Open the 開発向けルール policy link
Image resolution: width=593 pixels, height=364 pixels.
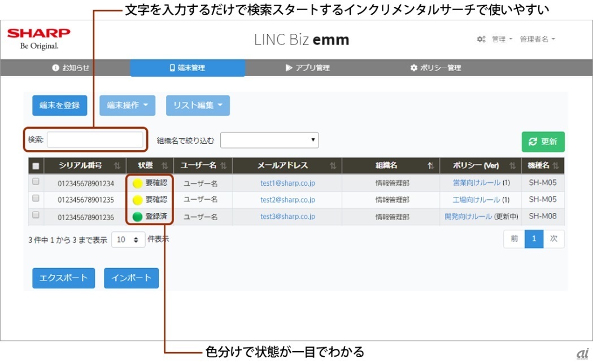(x=468, y=217)
